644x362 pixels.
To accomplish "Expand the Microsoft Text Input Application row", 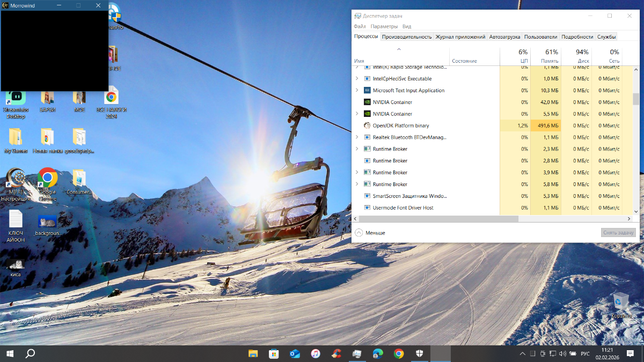I will coord(357,91).
